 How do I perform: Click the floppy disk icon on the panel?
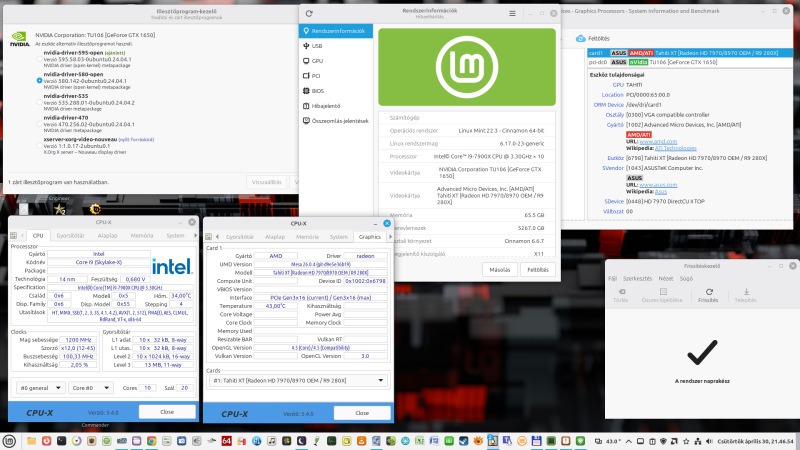pos(536,441)
